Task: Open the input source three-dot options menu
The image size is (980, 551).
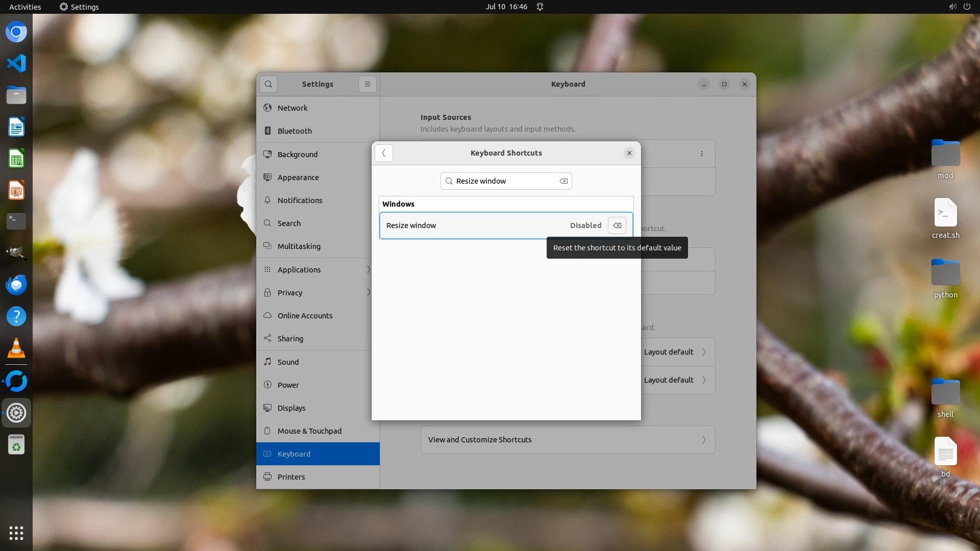Action: 701,154
